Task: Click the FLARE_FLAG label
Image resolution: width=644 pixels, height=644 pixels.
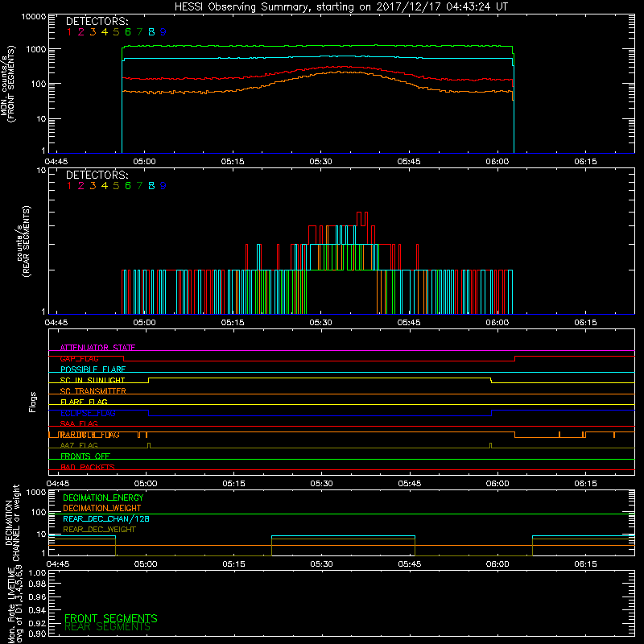Action: 84,402
